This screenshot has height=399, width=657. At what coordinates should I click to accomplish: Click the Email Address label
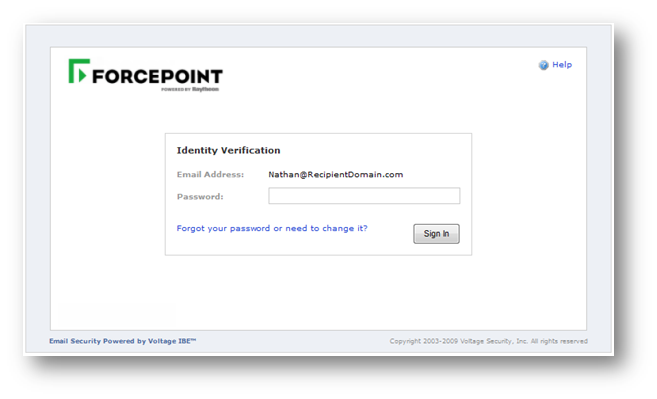pyautogui.click(x=210, y=174)
